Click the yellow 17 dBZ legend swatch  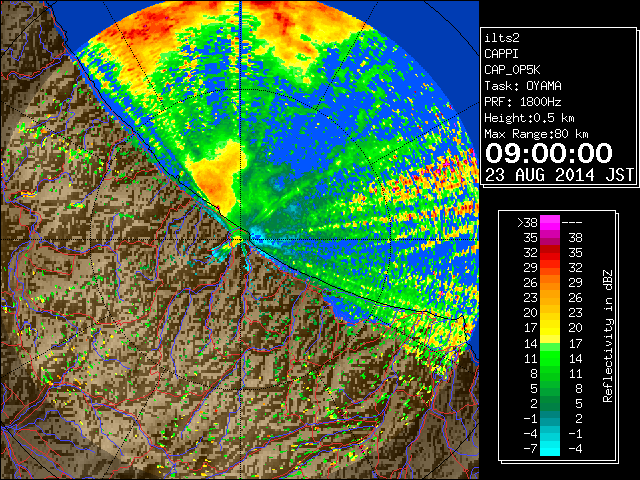550,328
